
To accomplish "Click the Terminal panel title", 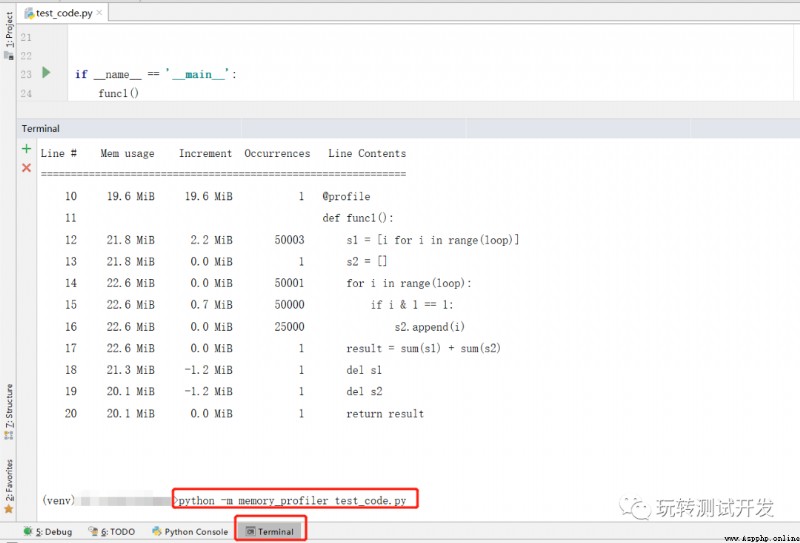I will (40, 129).
